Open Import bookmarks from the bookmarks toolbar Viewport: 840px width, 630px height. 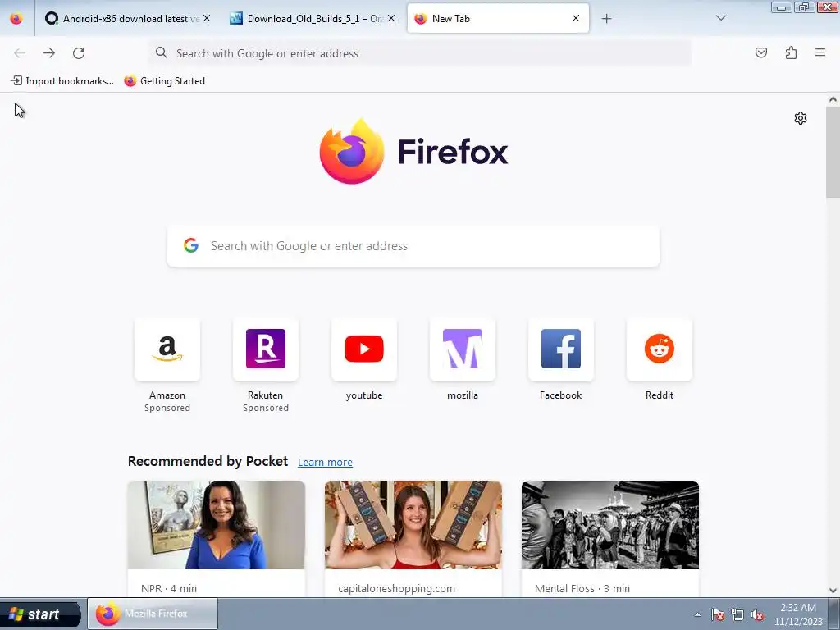click(x=62, y=81)
